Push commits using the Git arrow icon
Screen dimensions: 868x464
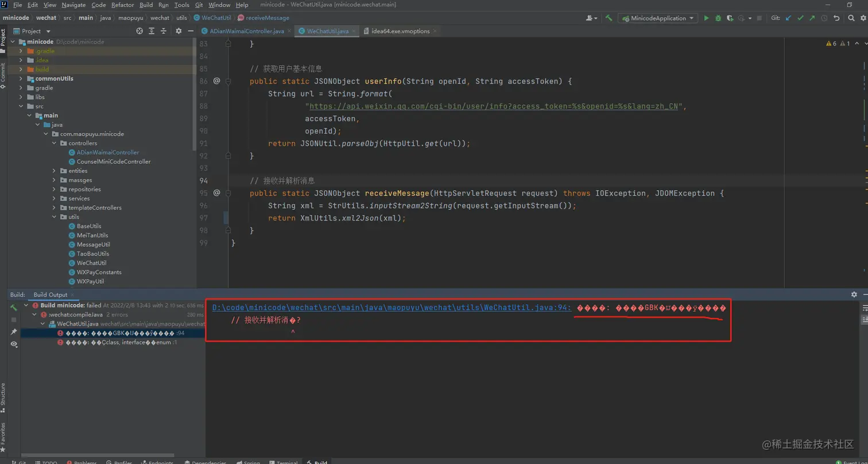click(x=812, y=18)
